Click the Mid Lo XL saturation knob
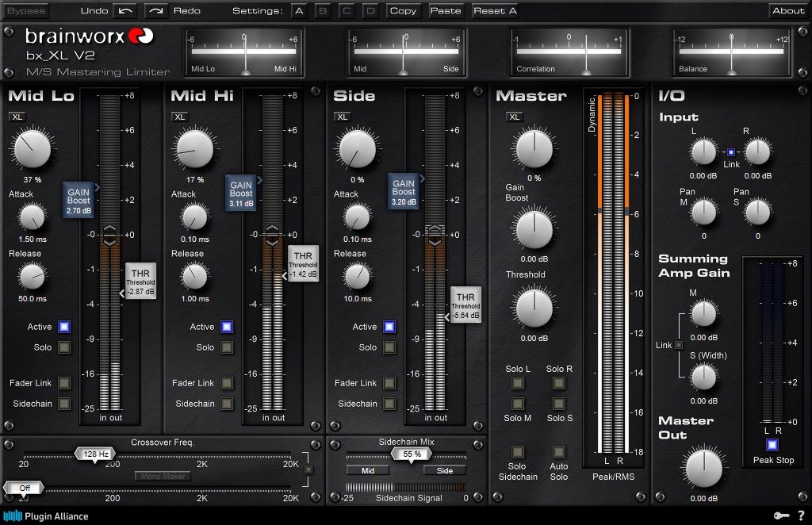This screenshot has width=812, height=525. tap(32, 148)
